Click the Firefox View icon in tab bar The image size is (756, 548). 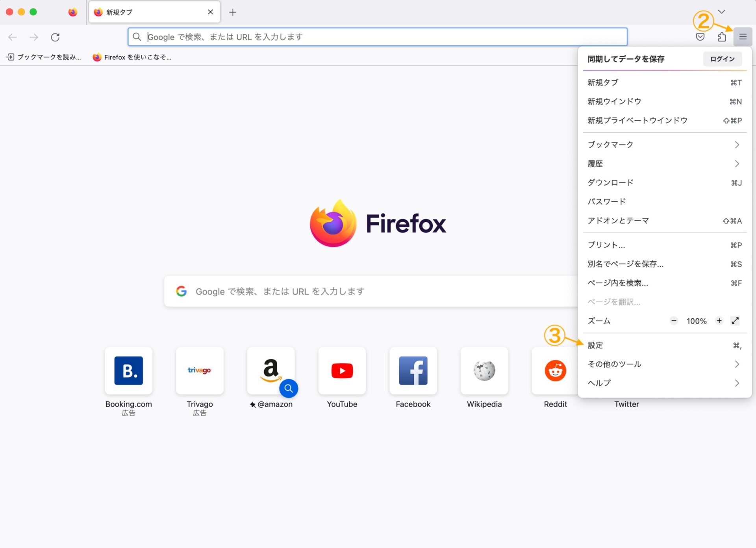[x=72, y=12]
